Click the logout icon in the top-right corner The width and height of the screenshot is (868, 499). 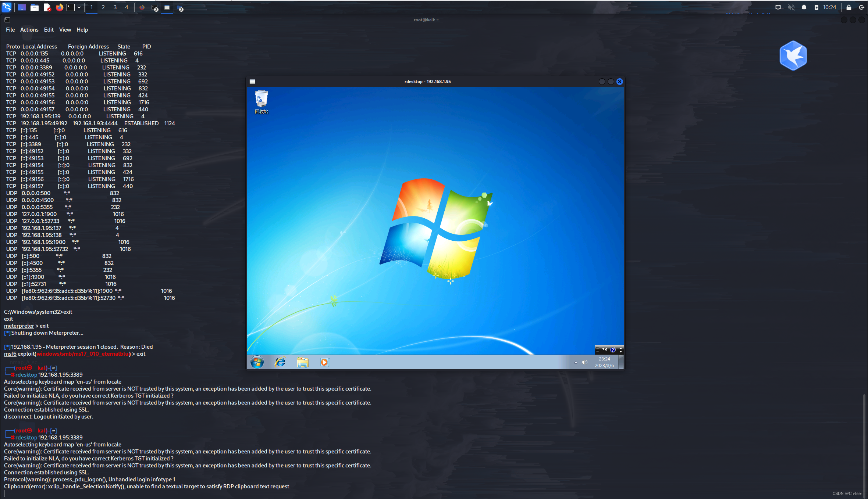pos(862,7)
